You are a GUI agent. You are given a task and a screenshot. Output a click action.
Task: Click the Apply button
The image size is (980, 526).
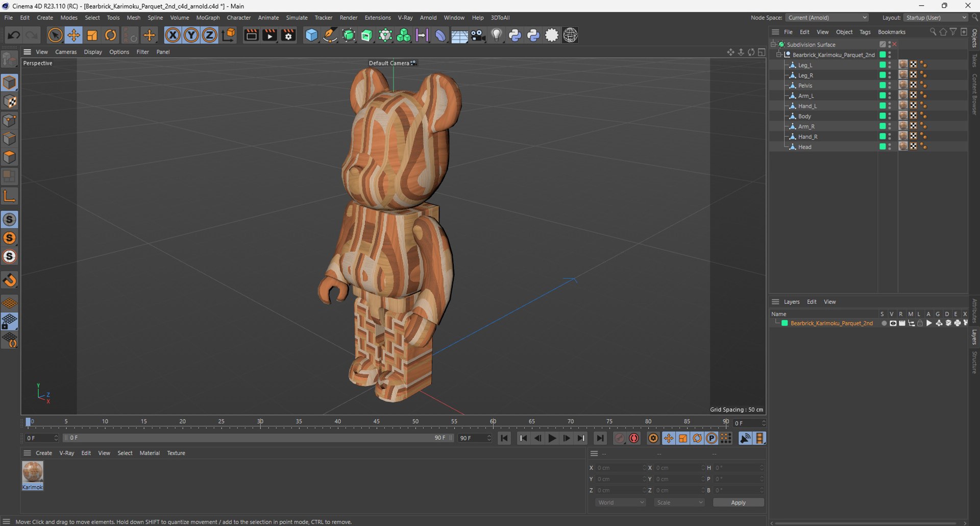(x=738, y=503)
